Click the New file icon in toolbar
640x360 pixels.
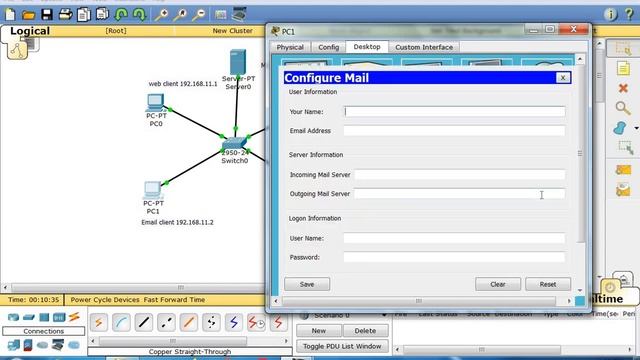click(x=10, y=15)
